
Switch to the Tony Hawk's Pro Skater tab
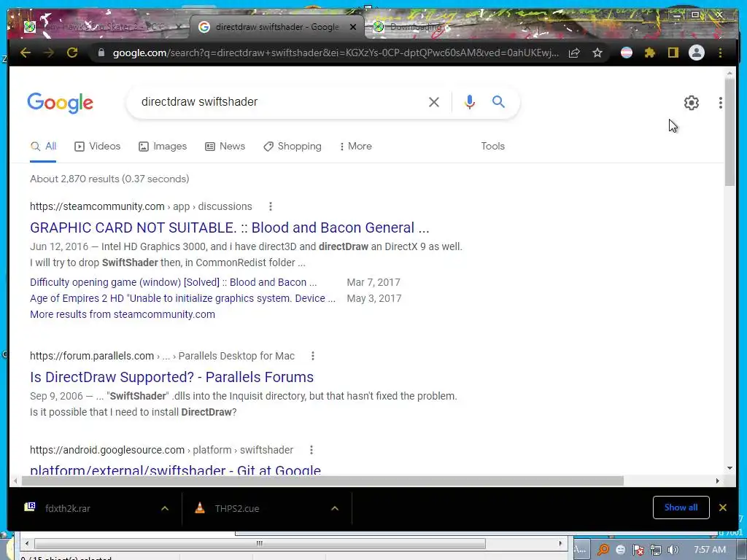point(102,27)
